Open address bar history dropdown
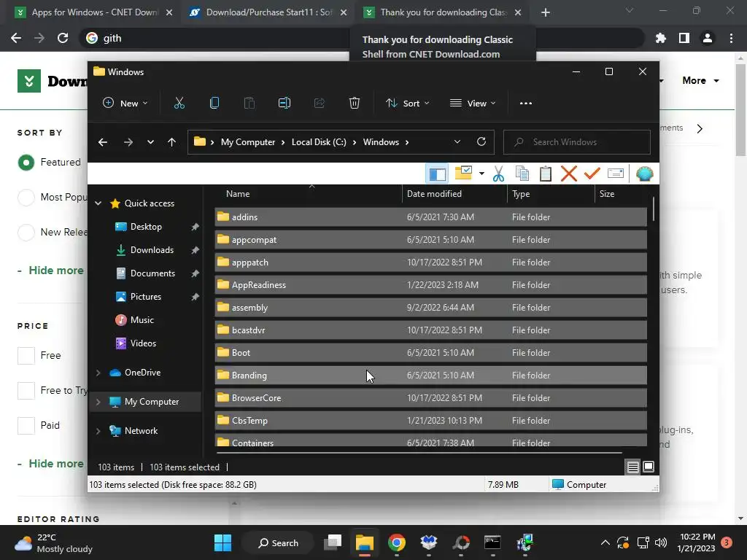This screenshot has height=560, width=747. click(x=457, y=142)
